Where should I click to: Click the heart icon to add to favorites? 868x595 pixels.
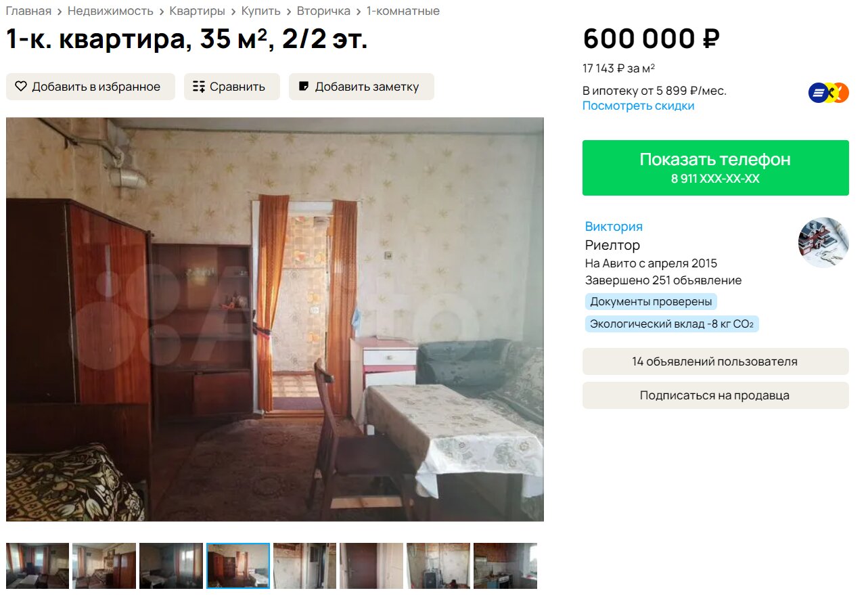point(21,87)
